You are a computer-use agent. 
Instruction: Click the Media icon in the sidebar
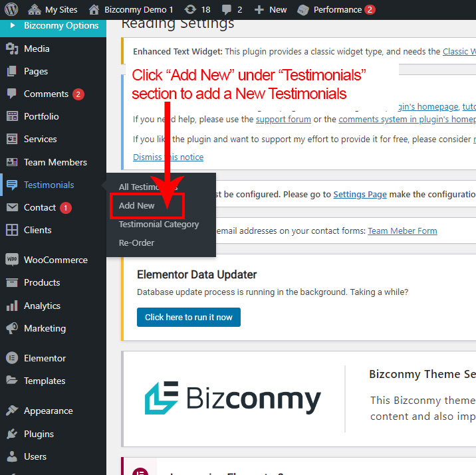click(11, 48)
